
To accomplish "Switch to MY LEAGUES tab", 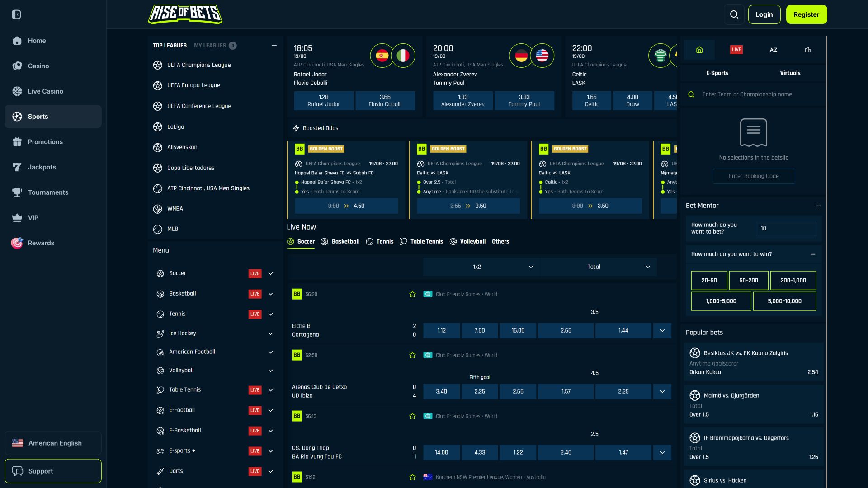I will 215,46.
